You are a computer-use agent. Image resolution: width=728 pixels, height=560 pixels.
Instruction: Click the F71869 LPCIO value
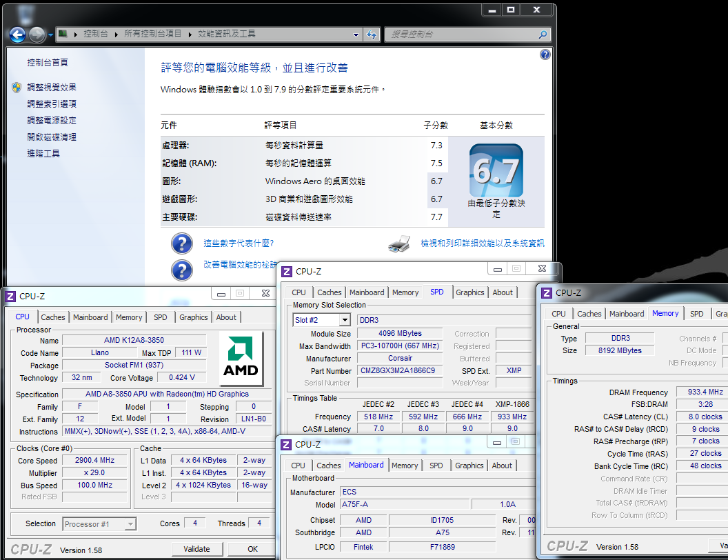(x=442, y=547)
